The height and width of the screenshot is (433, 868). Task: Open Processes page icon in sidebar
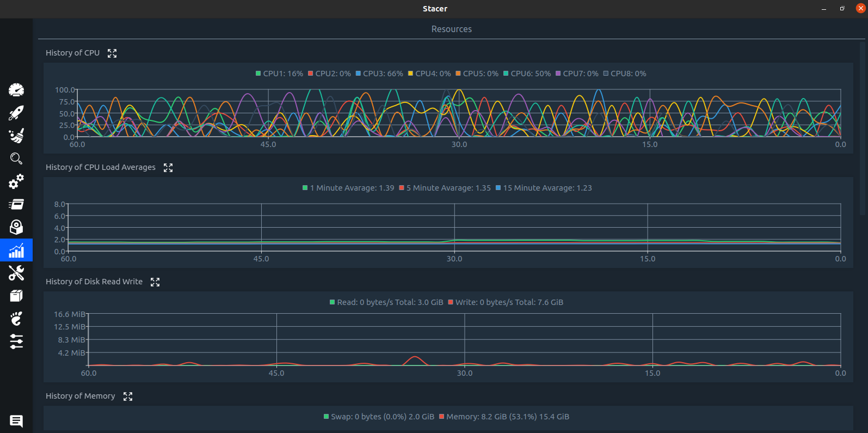click(x=16, y=204)
